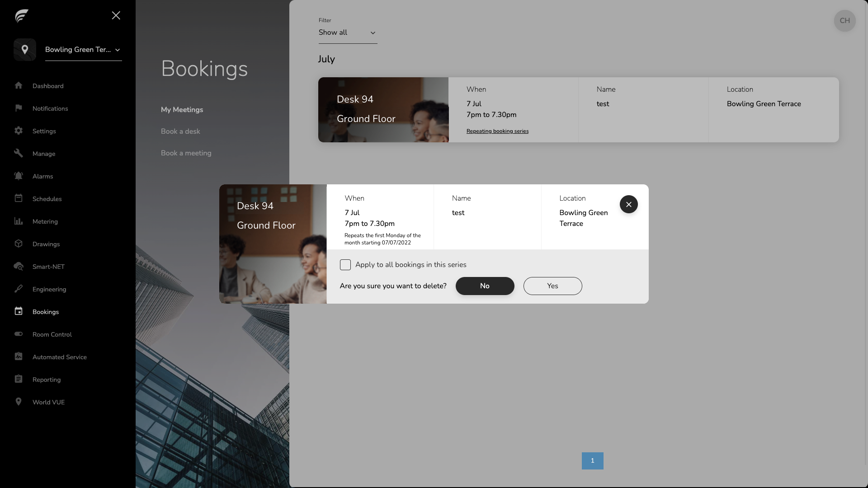Image resolution: width=868 pixels, height=488 pixels.
Task: Click the 'test' name in the July booking card
Action: coord(603,104)
